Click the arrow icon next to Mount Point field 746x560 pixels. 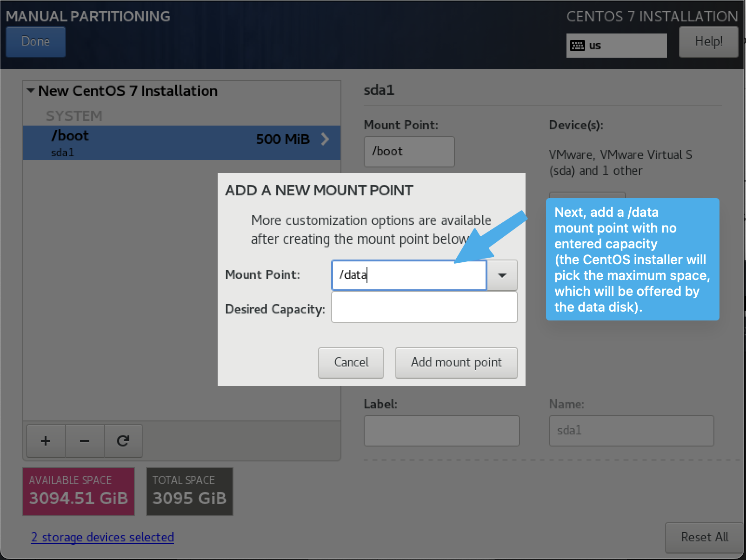pyautogui.click(x=502, y=275)
